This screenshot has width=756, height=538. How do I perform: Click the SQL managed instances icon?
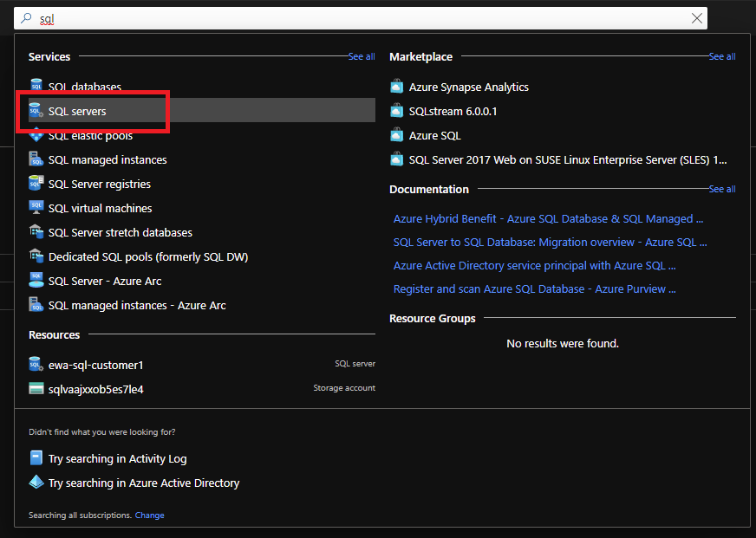point(36,159)
